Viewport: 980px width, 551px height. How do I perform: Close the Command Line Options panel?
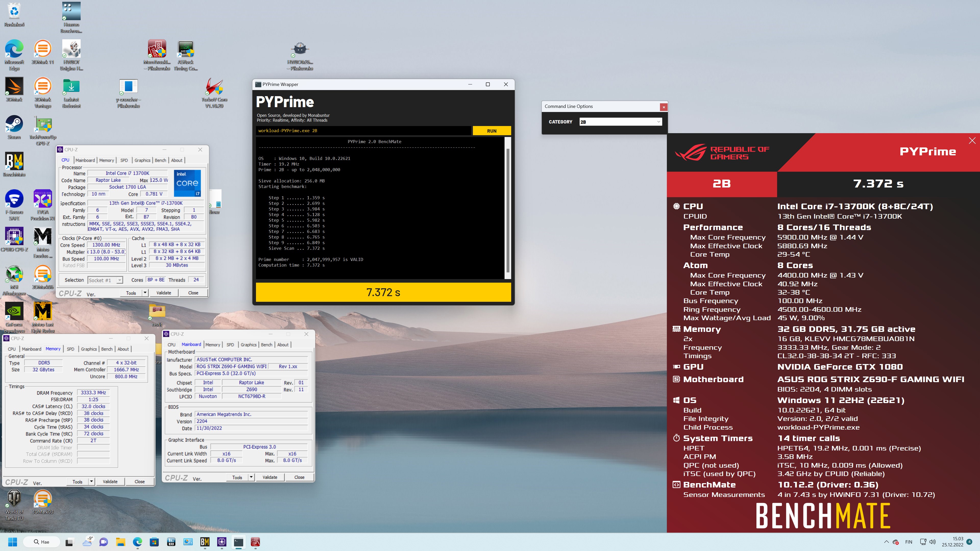click(664, 107)
